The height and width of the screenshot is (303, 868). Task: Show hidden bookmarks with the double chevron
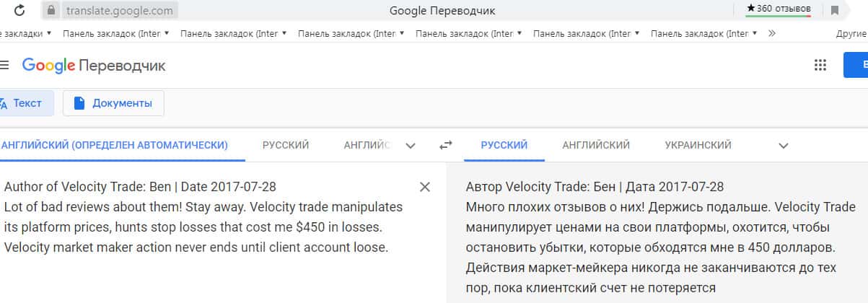[x=772, y=33]
